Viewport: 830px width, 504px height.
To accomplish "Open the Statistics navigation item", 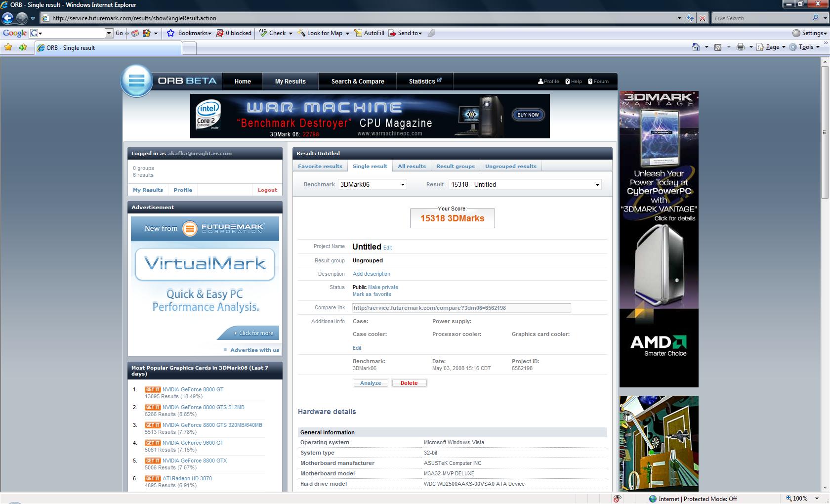I will pyautogui.click(x=425, y=82).
